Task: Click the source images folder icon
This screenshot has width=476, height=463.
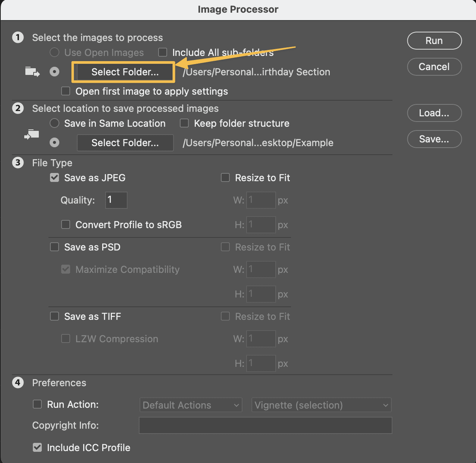Action: coord(32,72)
